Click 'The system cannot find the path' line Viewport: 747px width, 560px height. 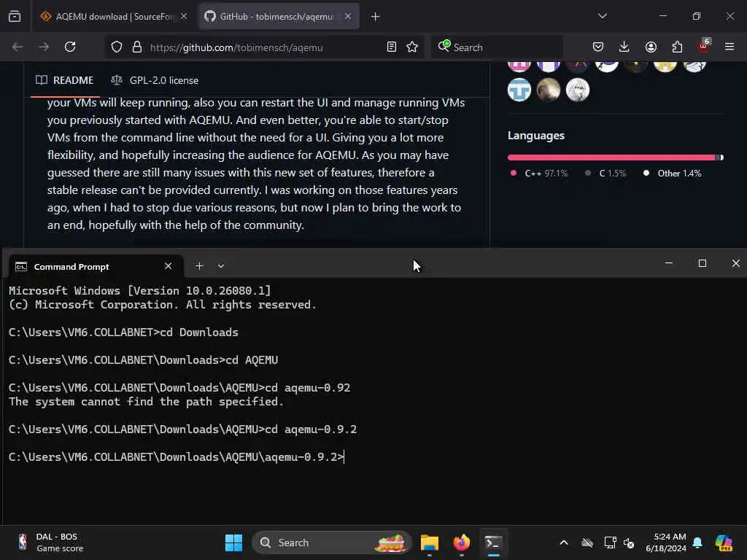[x=146, y=402]
